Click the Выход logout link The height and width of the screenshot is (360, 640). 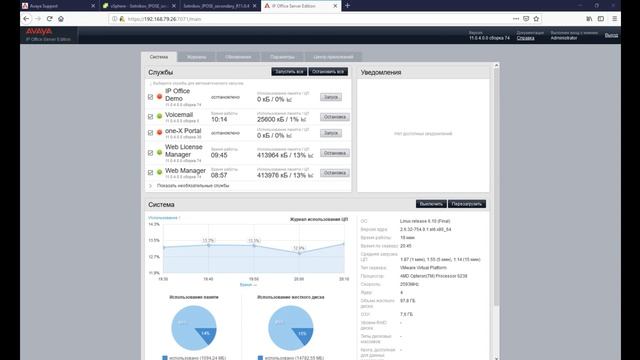point(611,35)
